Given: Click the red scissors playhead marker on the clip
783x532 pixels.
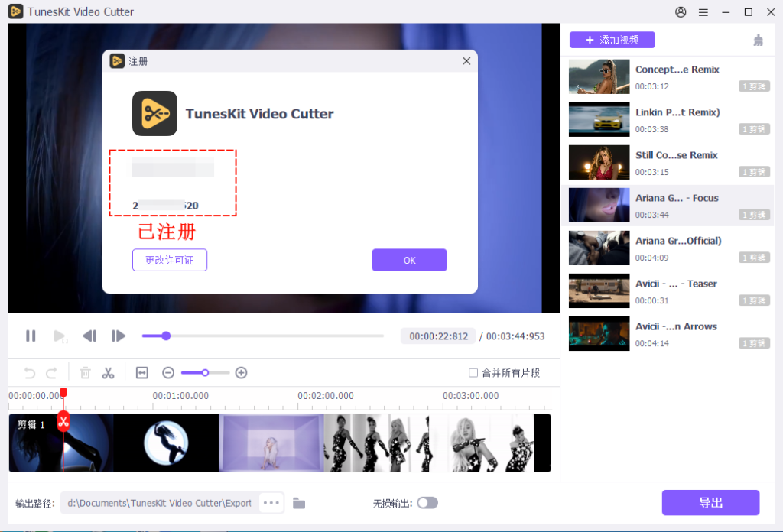Looking at the screenshot, I should tap(63, 422).
